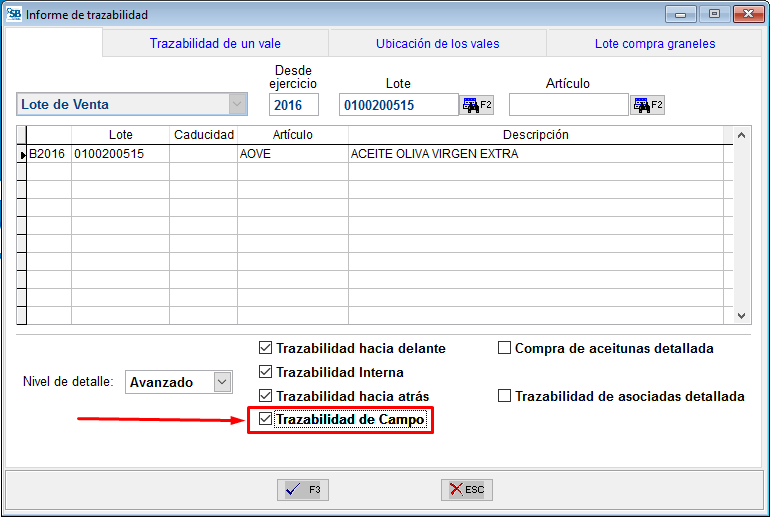
Task: Select Lote compra graneles tab
Action: [x=654, y=44]
